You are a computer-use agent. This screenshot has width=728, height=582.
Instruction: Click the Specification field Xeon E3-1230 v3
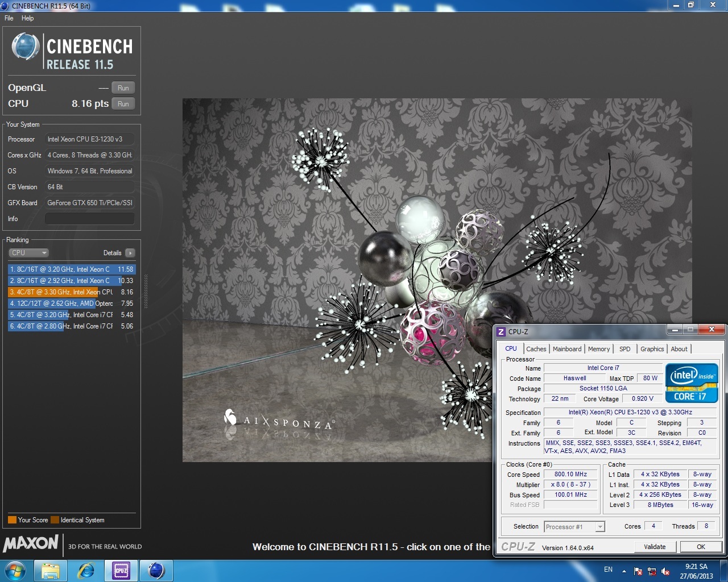point(630,412)
